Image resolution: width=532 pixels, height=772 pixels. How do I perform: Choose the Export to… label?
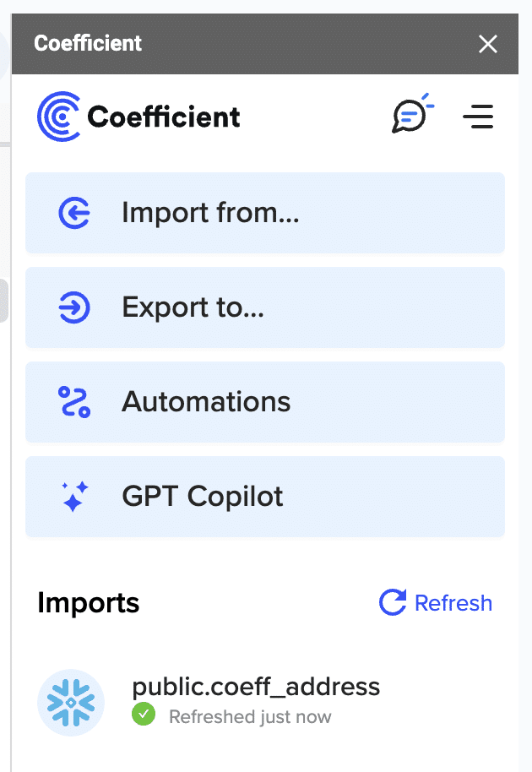pyautogui.click(x=193, y=307)
